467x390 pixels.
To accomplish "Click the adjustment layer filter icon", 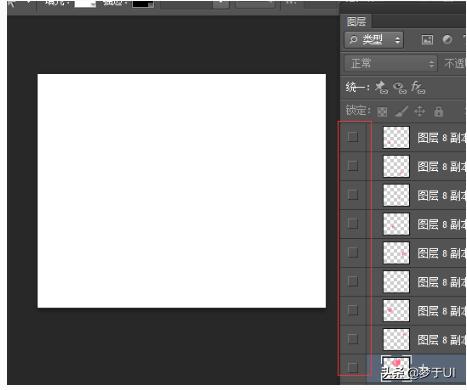I will [447, 40].
